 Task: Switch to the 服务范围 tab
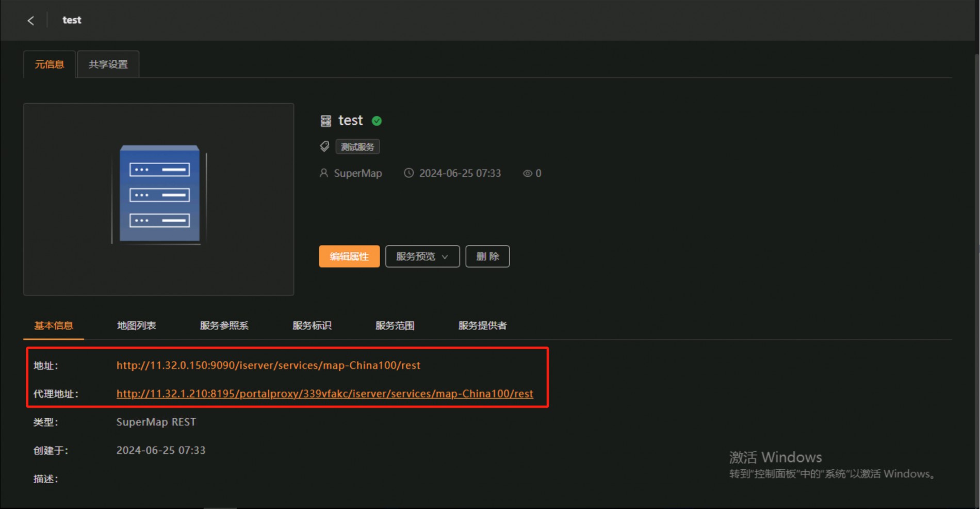point(395,325)
